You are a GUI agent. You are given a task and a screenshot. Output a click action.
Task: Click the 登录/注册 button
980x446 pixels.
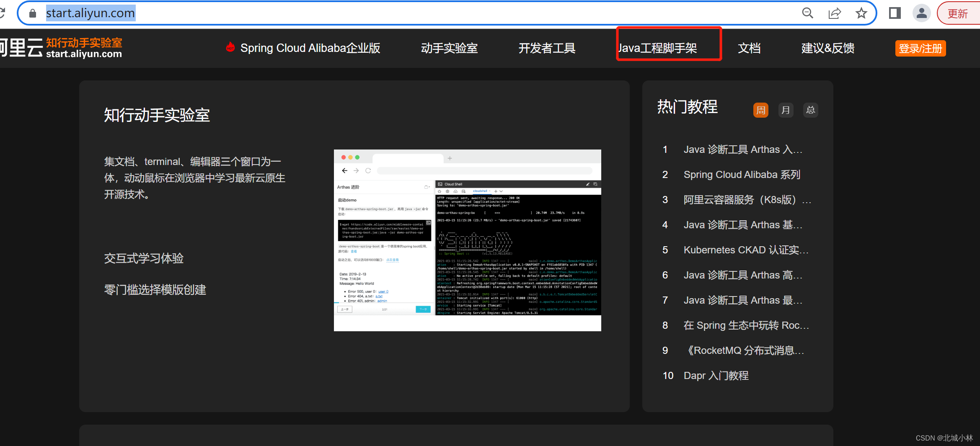(x=921, y=49)
